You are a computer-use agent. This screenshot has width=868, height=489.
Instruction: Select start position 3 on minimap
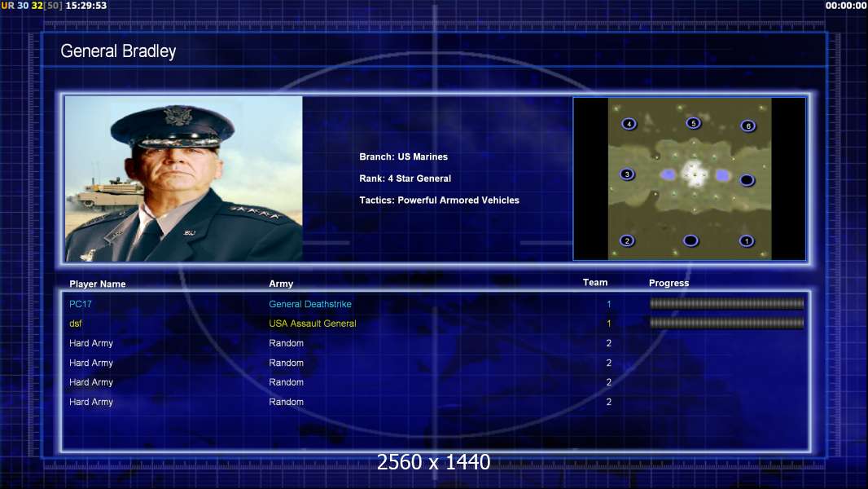tap(627, 174)
